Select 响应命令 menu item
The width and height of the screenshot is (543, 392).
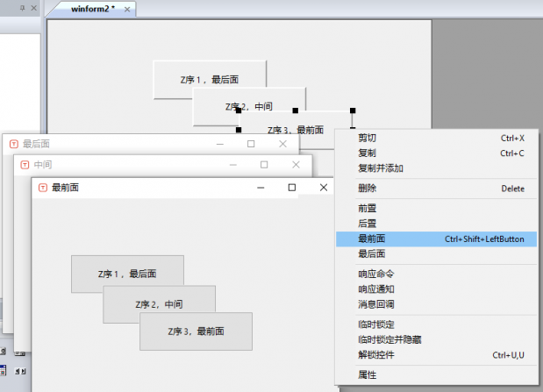[x=436, y=274]
